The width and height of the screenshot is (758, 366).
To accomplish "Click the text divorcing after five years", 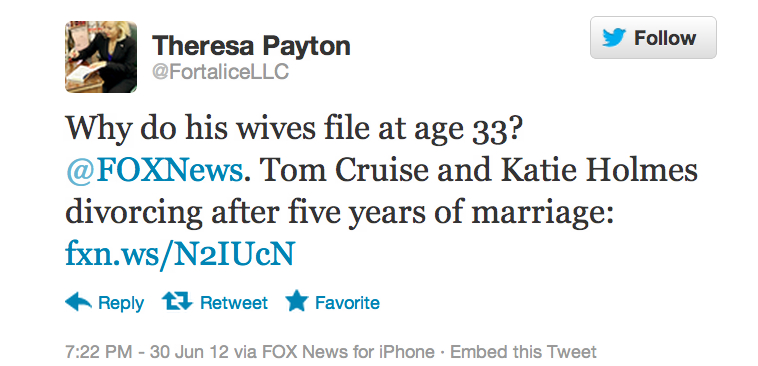I will 246,213.
